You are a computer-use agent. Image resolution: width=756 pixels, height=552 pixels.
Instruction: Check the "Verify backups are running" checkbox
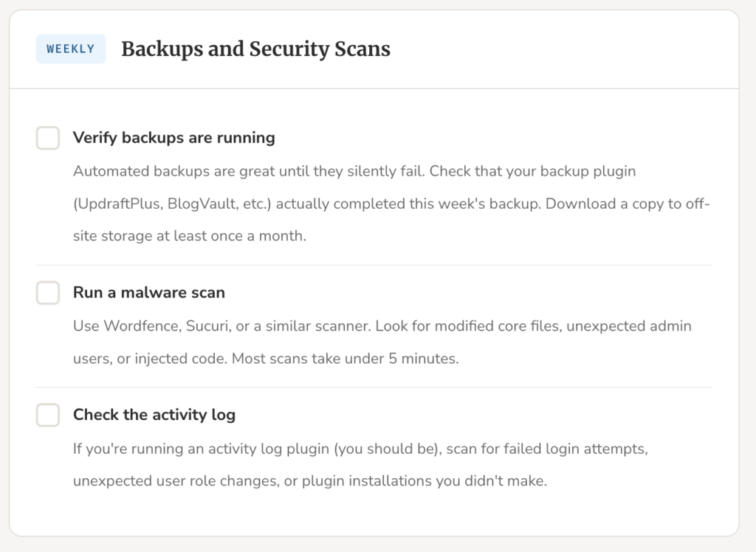pyautogui.click(x=48, y=138)
